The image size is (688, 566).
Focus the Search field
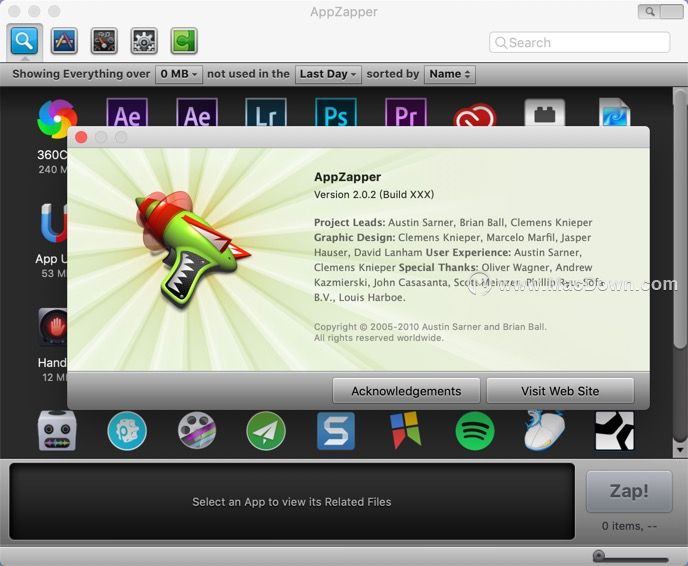pos(580,43)
